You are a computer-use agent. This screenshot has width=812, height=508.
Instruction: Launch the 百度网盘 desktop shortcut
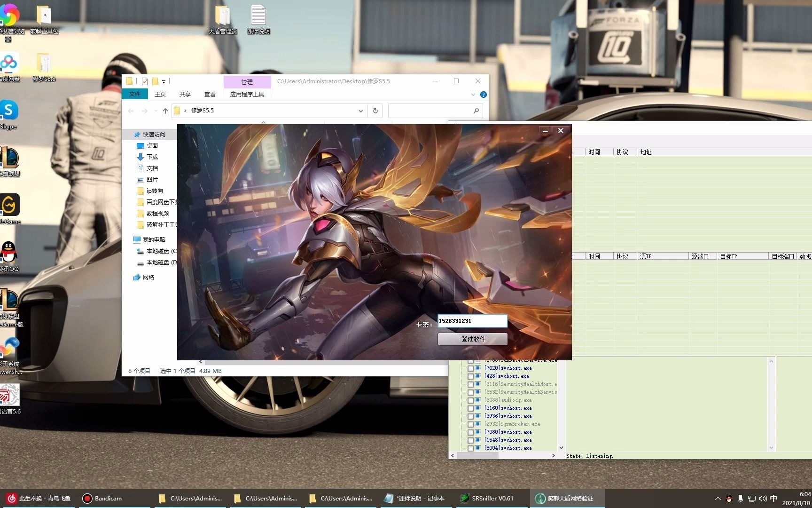(9, 67)
